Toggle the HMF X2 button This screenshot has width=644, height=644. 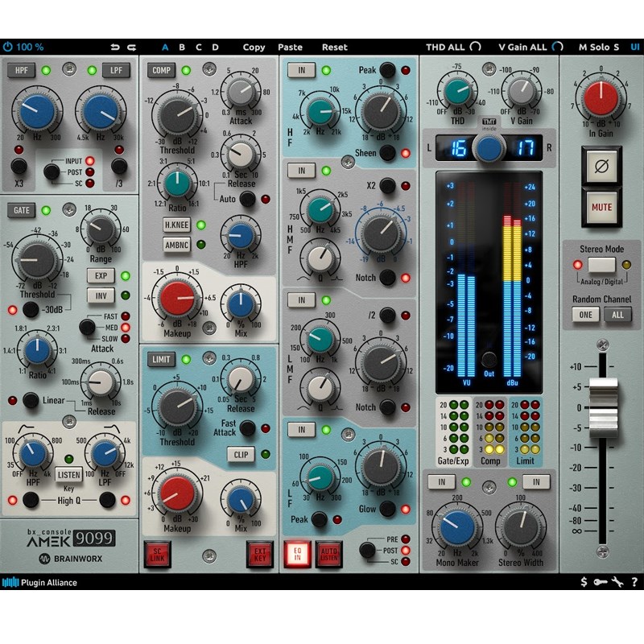tap(387, 186)
